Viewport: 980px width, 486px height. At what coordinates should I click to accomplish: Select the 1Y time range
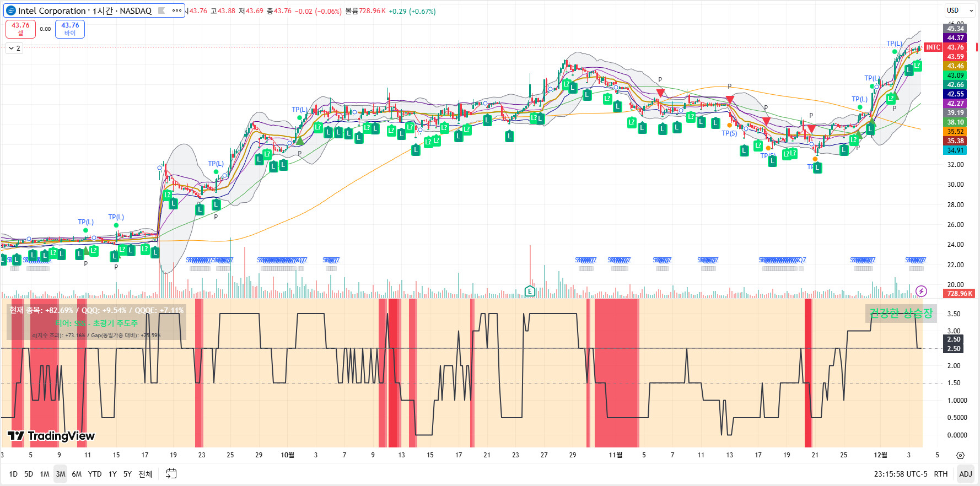pos(112,474)
